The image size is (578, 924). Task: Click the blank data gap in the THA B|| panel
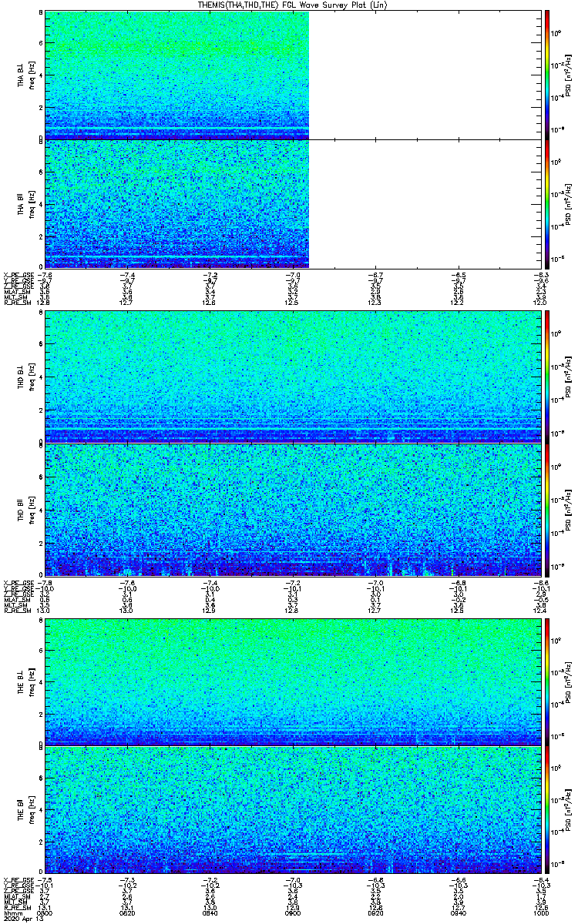tap(424, 203)
